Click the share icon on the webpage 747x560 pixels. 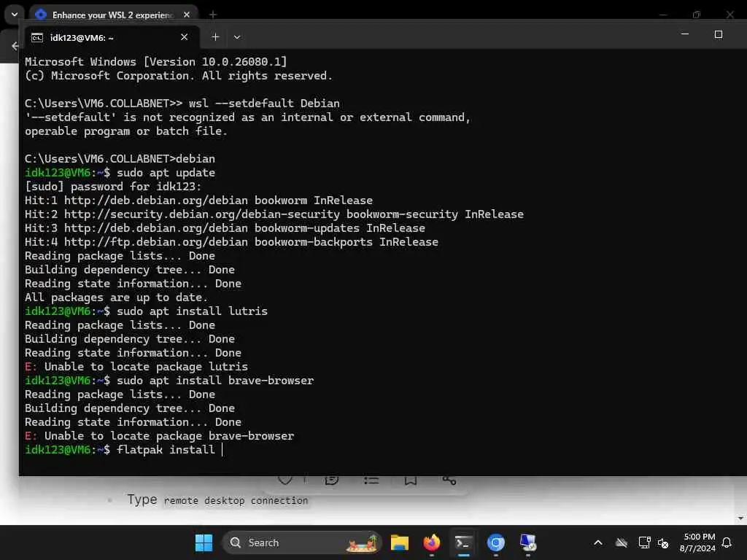coord(449,480)
